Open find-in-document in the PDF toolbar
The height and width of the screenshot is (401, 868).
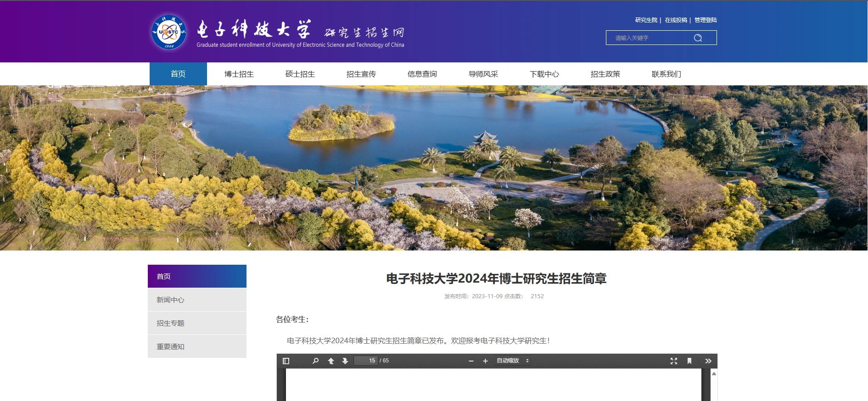click(315, 361)
